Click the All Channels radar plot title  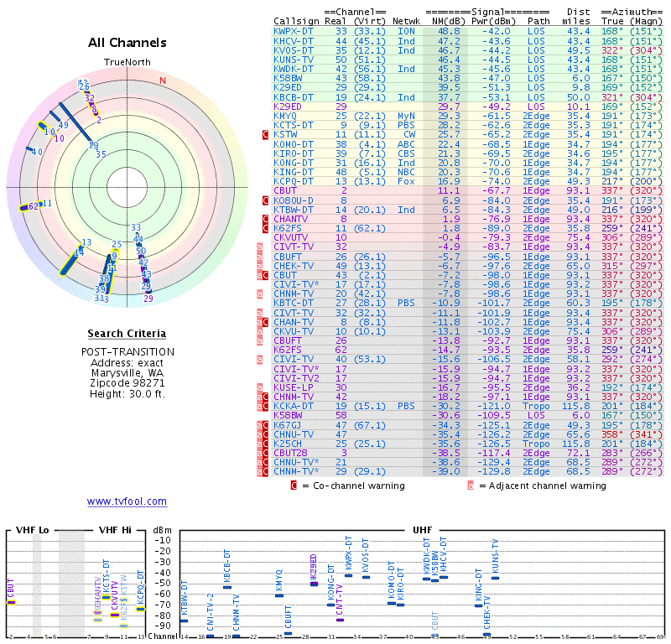pos(127,43)
